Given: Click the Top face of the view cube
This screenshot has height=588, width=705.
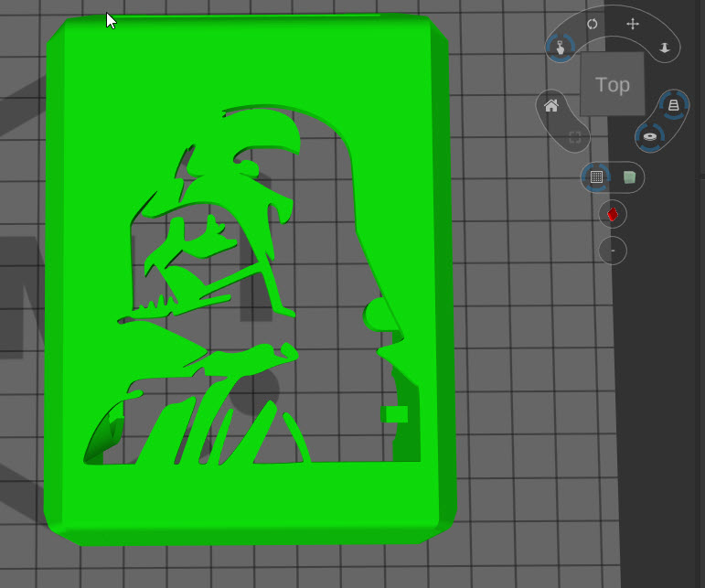Looking at the screenshot, I should [613, 84].
